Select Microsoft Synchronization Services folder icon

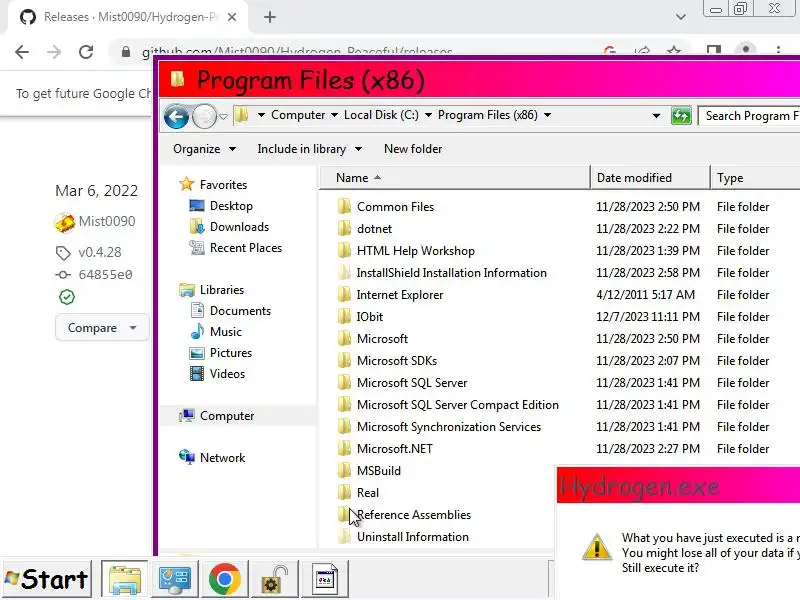coord(344,426)
